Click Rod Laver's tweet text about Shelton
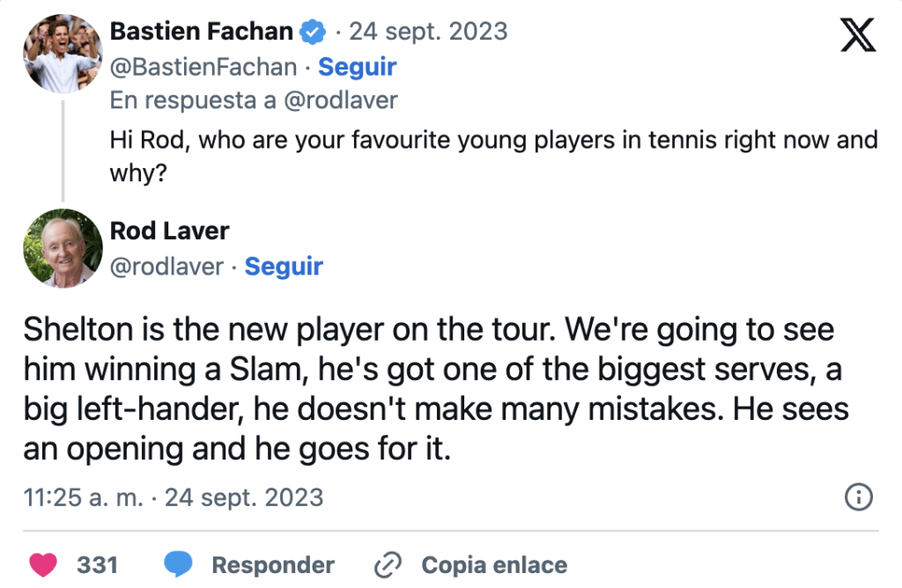Viewport: 902px width, 588px height. coord(432,388)
